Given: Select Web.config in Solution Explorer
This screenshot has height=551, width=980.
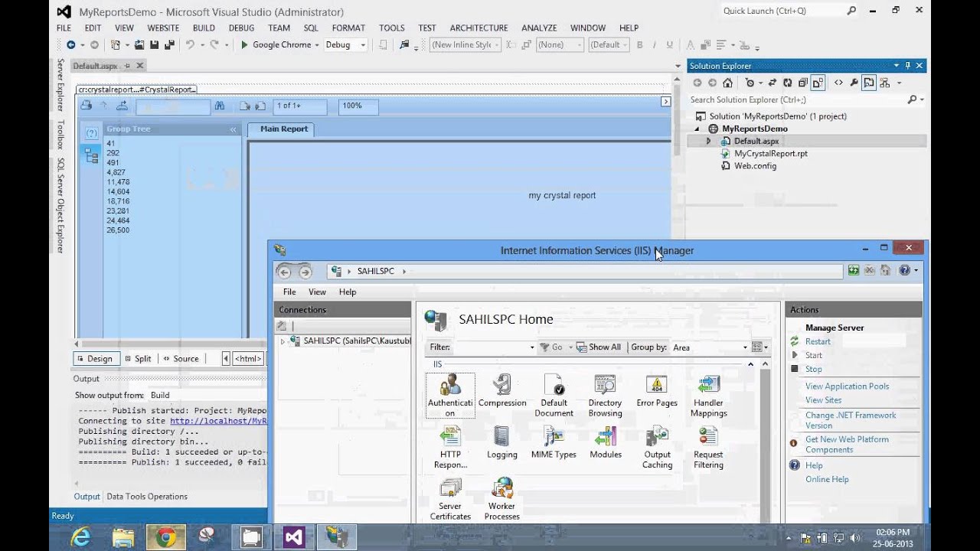Looking at the screenshot, I should 755,166.
